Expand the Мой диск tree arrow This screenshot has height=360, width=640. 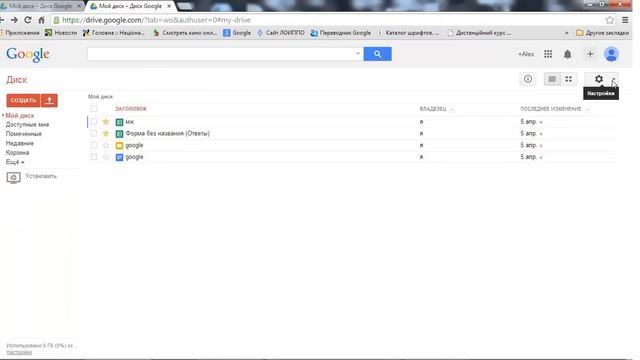[x=3, y=116]
